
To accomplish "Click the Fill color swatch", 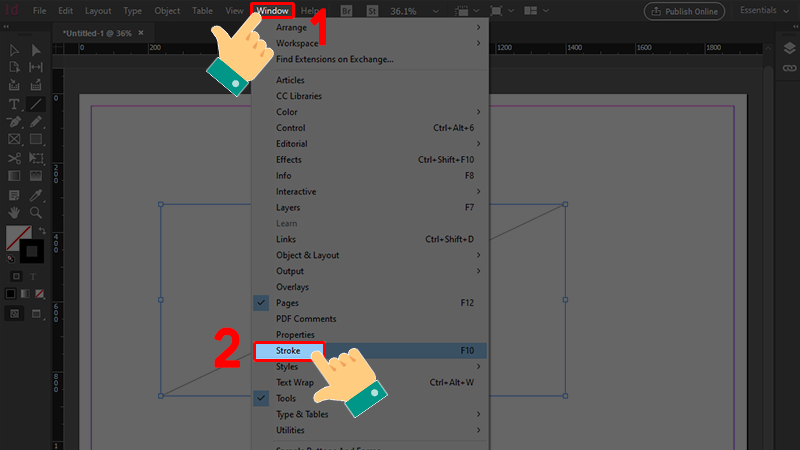I will (16, 237).
